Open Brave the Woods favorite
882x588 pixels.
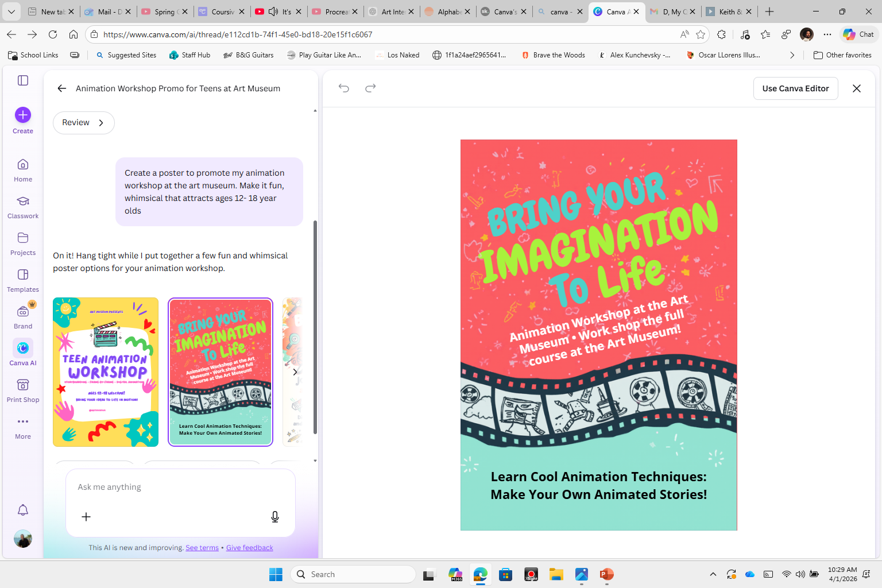[553, 55]
